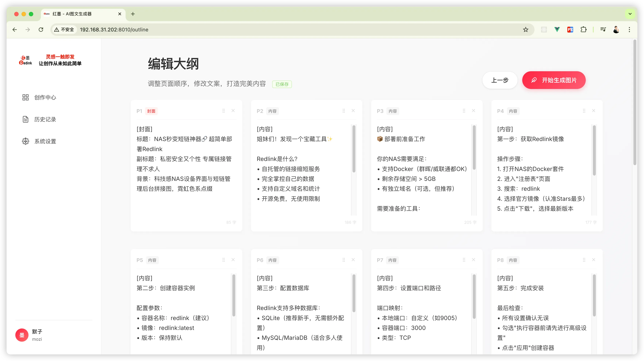This screenshot has width=644, height=361.
Task: Click the 85 字 count on card P1
Action: (231, 222)
